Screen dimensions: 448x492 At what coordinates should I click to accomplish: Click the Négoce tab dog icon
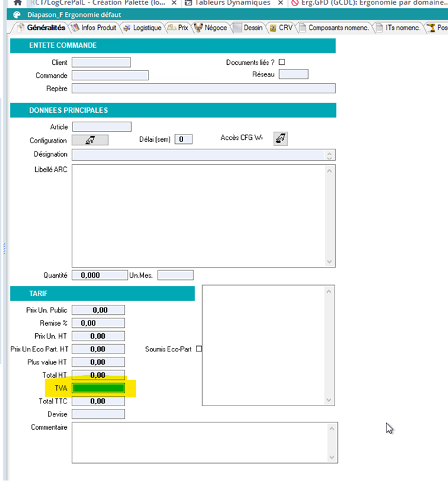click(x=198, y=28)
